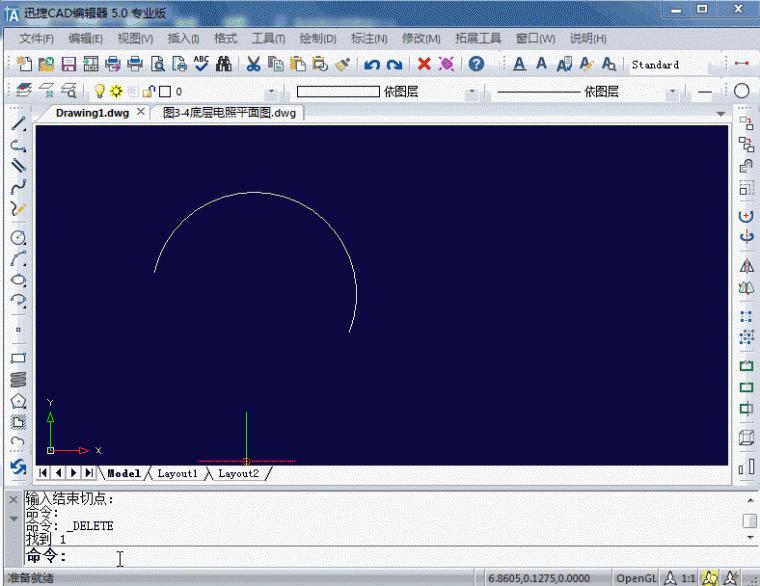Switch to 图3-4底层电照平面图.dwg tab
Viewport: 760px width, 586px height.
(x=229, y=113)
